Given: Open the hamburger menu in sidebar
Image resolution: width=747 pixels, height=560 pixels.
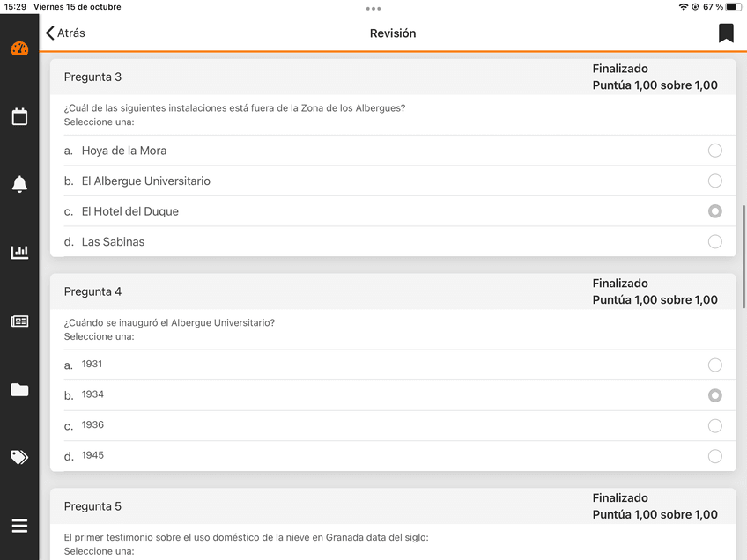Looking at the screenshot, I should (19, 526).
